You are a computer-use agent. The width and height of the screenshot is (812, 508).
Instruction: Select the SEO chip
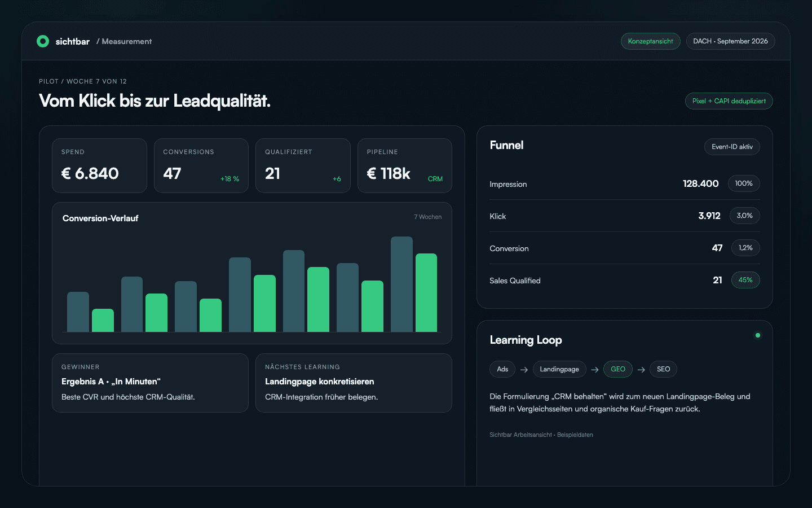663,369
